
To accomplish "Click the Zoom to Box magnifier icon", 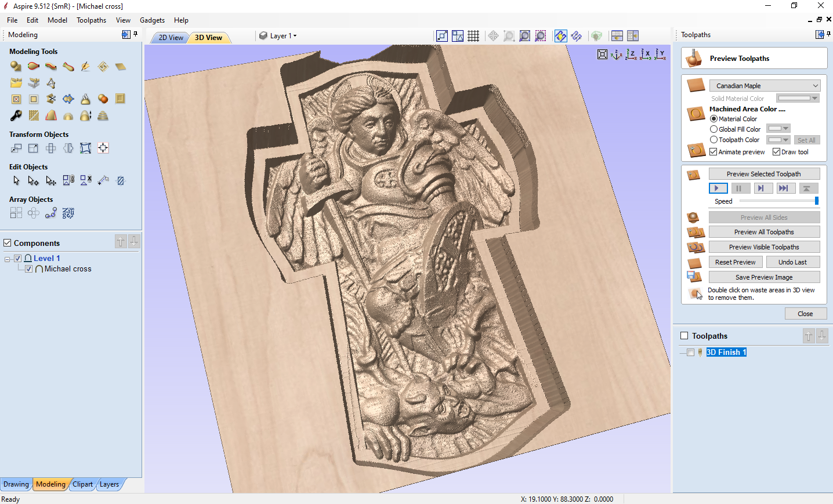I will (x=509, y=36).
